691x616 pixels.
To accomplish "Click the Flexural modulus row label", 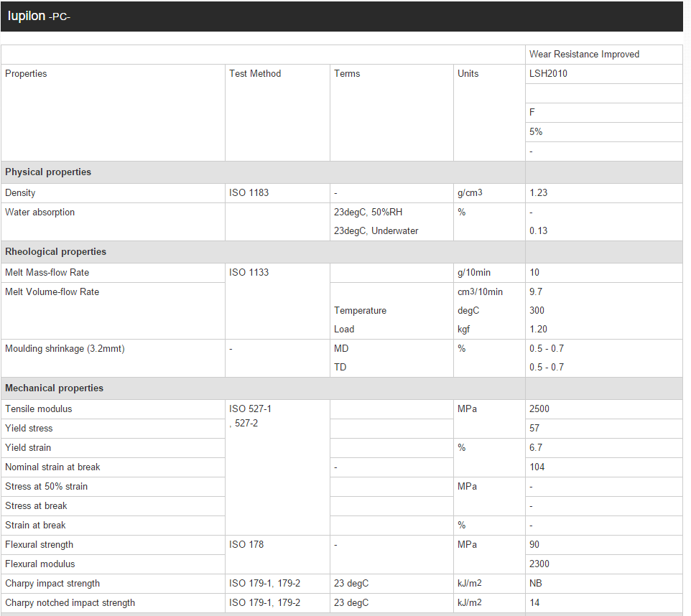I will tap(40, 564).
